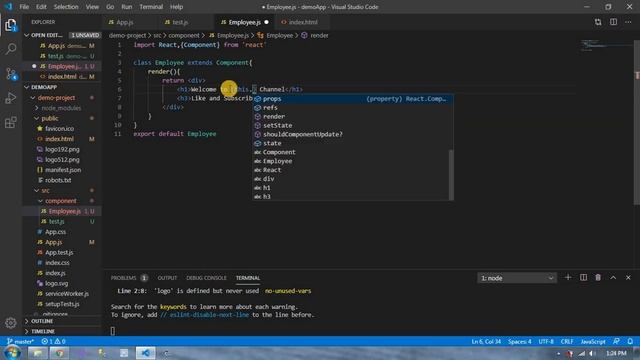This screenshot has height=360, width=640.
Task: Open the terminal selector dropdown 1: node
Action: 516,278
